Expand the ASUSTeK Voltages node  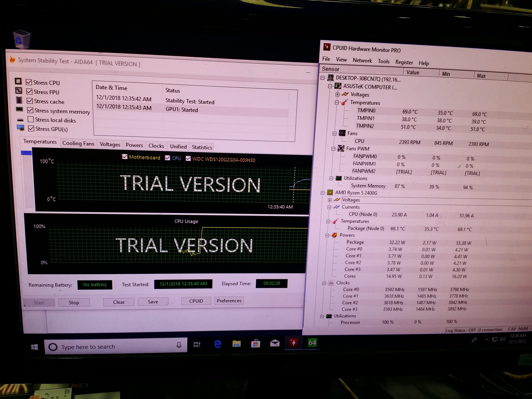coord(337,94)
